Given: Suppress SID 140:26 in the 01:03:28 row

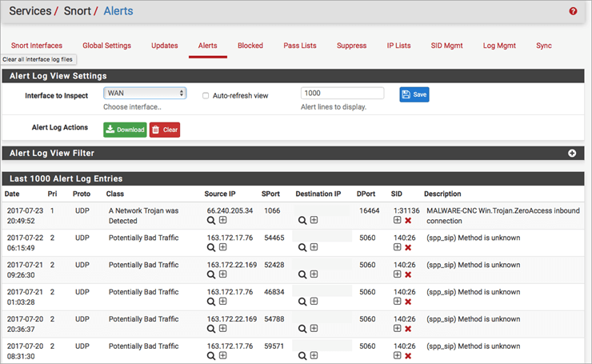Looking at the screenshot, I should point(397,302).
